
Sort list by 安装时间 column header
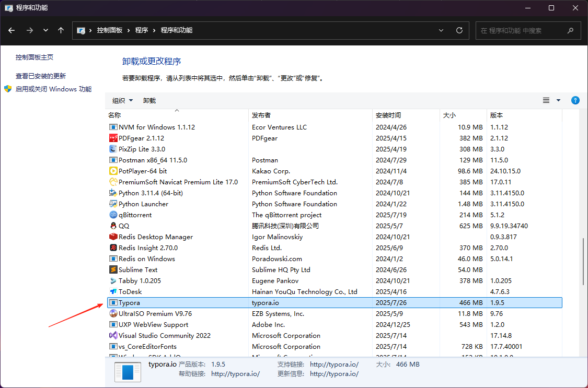click(388, 115)
